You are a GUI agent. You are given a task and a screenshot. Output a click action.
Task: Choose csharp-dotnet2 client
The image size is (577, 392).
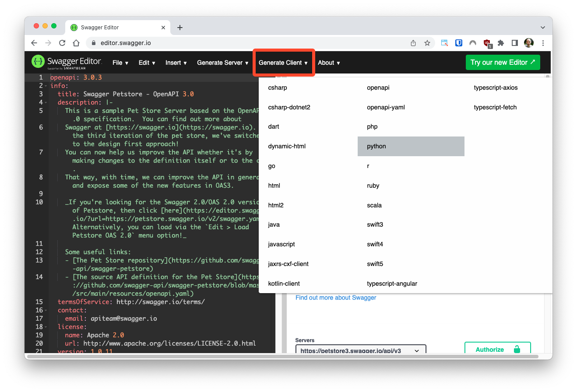coord(308,107)
